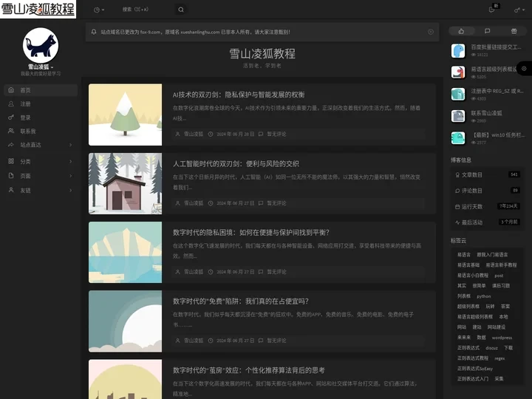Dismiss the domain change notice banner
The width and height of the screenshot is (532, 399).
pyautogui.click(x=431, y=32)
